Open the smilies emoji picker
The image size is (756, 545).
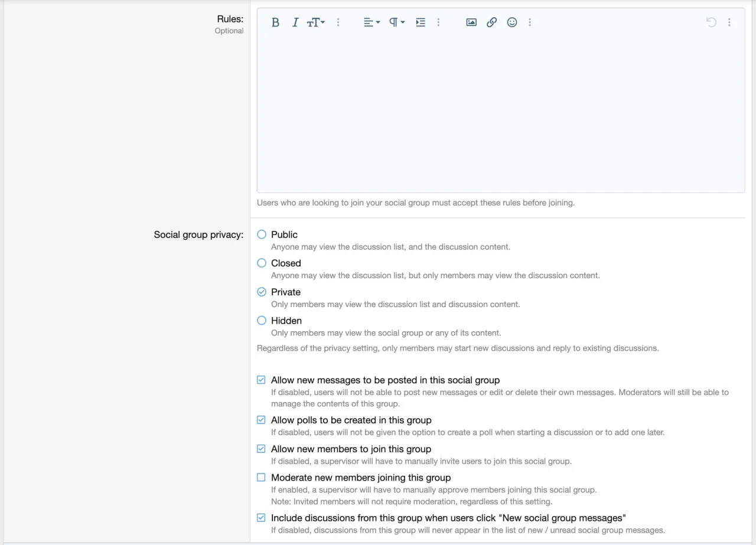coord(512,22)
